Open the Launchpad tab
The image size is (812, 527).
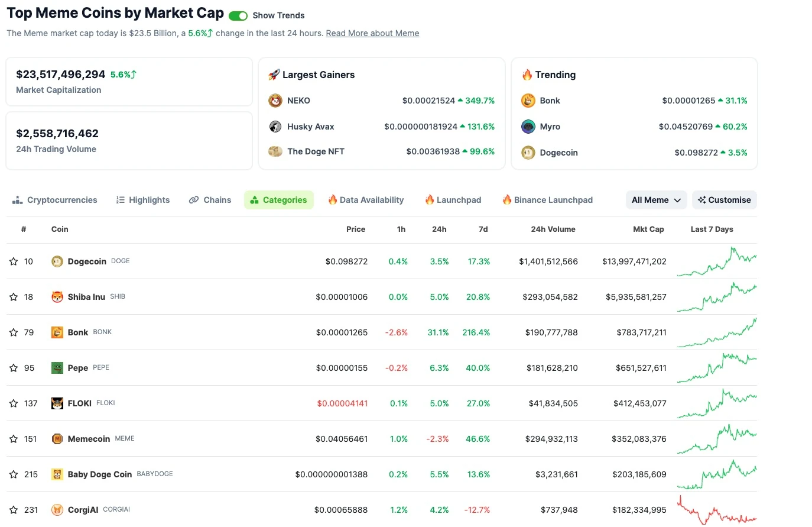pyautogui.click(x=453, y=200)
